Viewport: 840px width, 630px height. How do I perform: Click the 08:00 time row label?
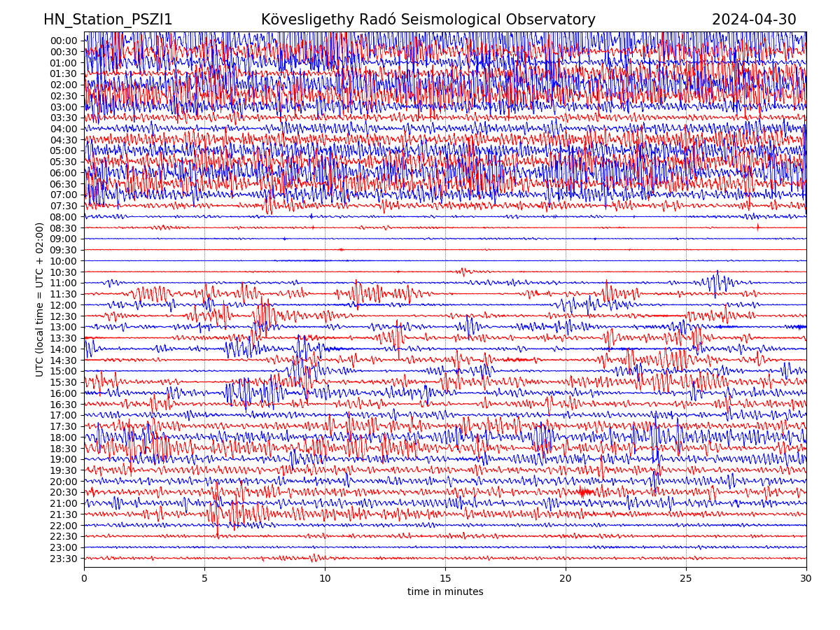pyautogui.click(x=64, y=217)
